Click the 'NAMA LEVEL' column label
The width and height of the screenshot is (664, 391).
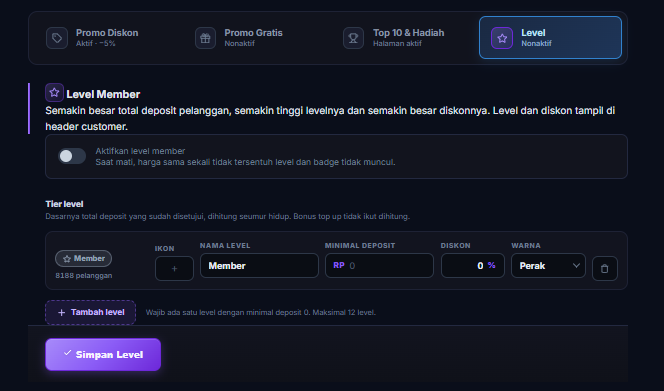coord(225,246)
